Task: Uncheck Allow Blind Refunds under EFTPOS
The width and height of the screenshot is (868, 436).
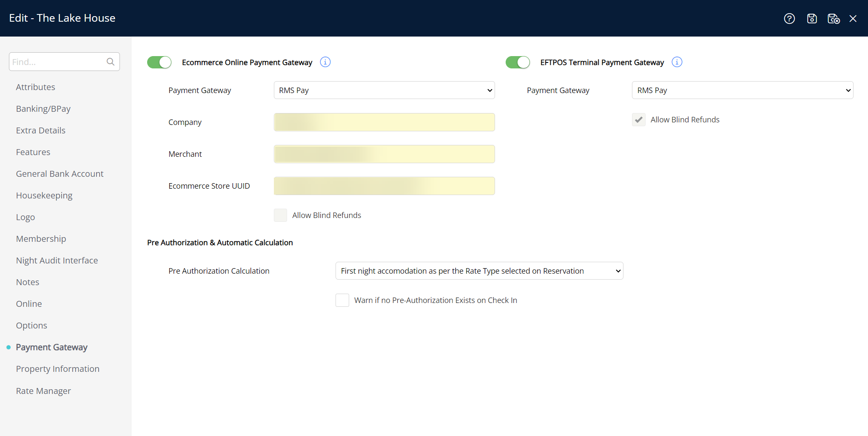Action: pyautogui.click(x=639, y=120)
